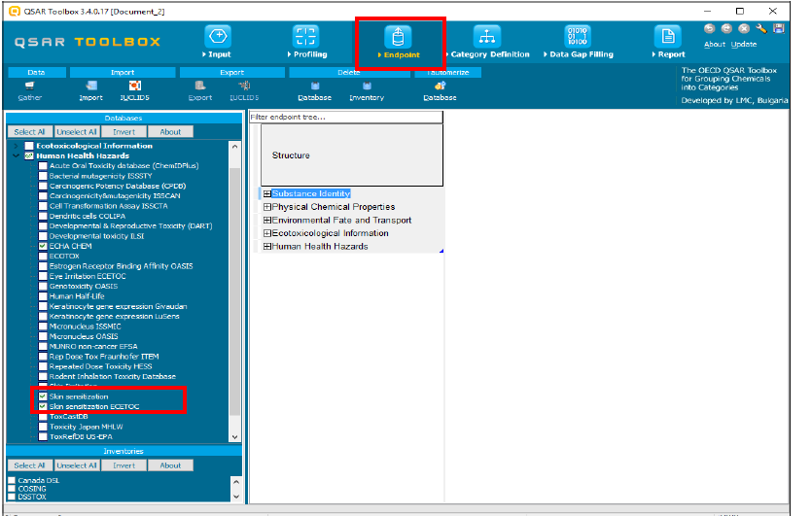
Task: Click the Inventories list scroll-down arrow
Action: pos(236,497)
